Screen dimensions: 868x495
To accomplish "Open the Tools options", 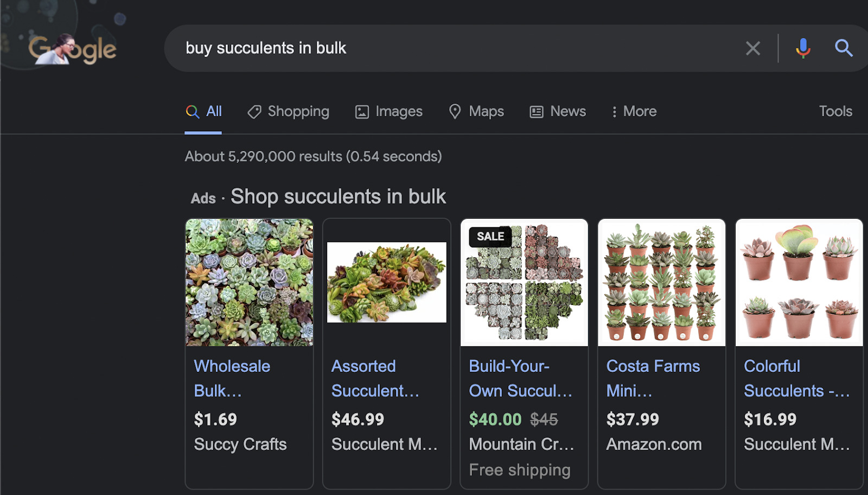I will [835, 111].
